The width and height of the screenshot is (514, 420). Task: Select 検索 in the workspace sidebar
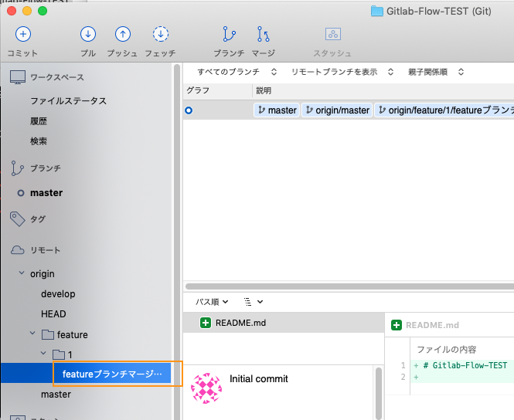click(x=39, y=141)
